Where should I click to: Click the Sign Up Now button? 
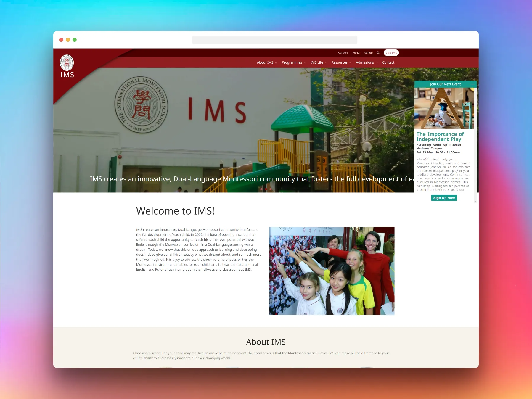[444, 198]
